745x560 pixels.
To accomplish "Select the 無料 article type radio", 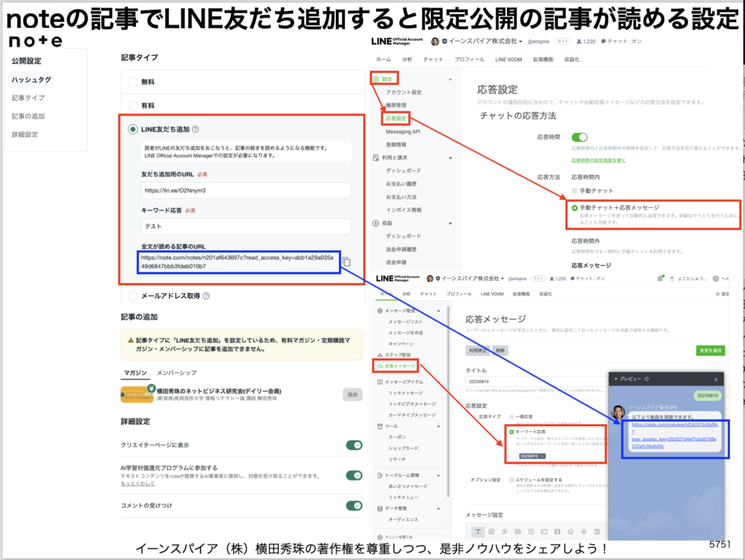I will click(133, 81).
